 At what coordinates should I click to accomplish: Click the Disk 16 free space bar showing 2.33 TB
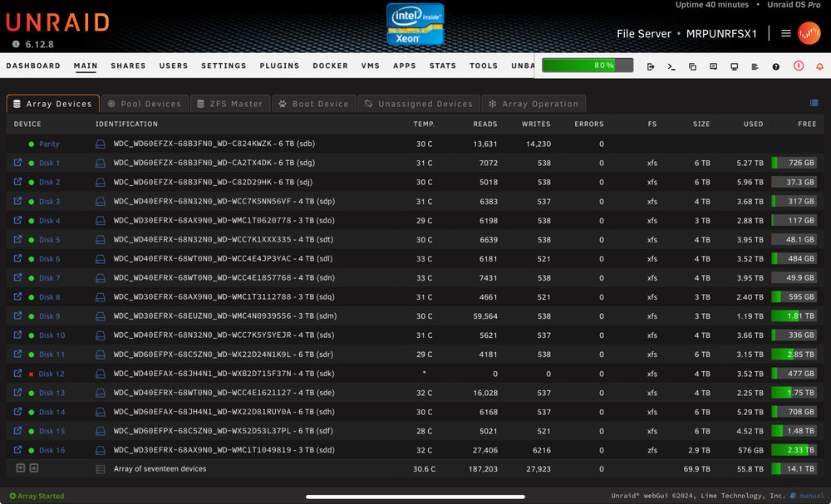click(x=794, y=450)
